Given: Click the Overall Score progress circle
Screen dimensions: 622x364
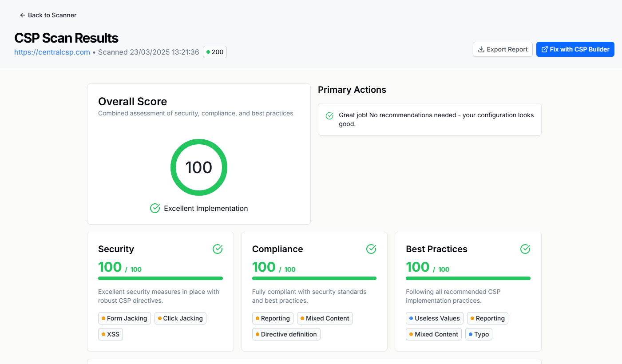Looking at the screenshot, I should coord(198,167).
